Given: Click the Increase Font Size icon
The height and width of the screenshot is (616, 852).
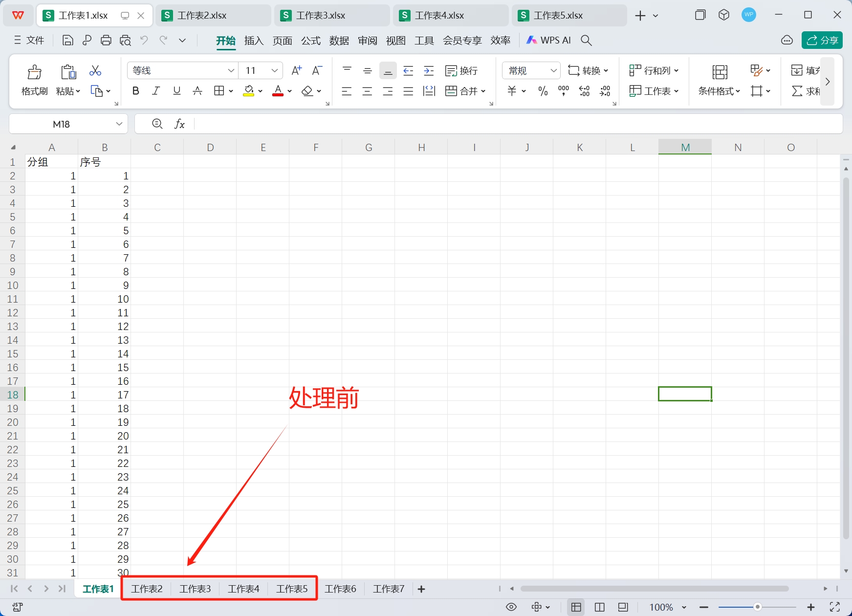Looking at the screenshot, I should click(x=297, y=70).
